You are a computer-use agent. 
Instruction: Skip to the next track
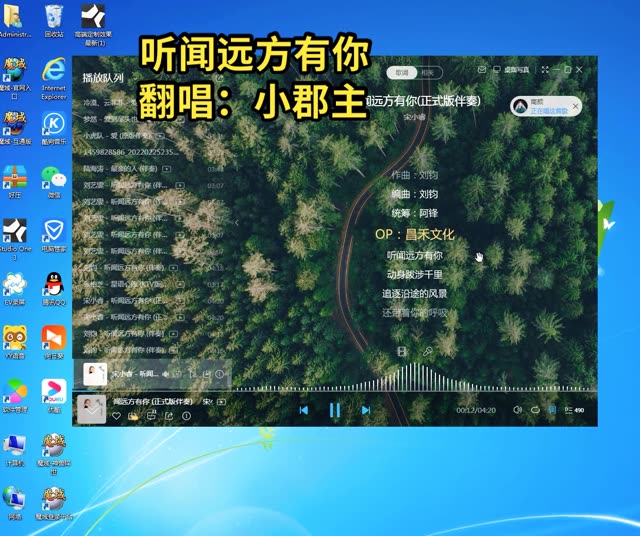click(x=366, y=410)
